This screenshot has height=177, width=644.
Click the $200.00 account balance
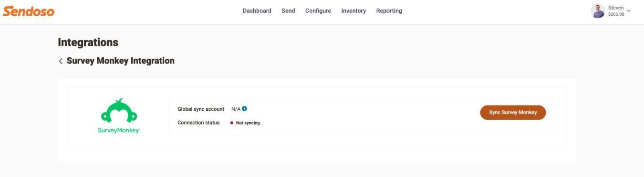pyautogui.click(x=616, y=14)
